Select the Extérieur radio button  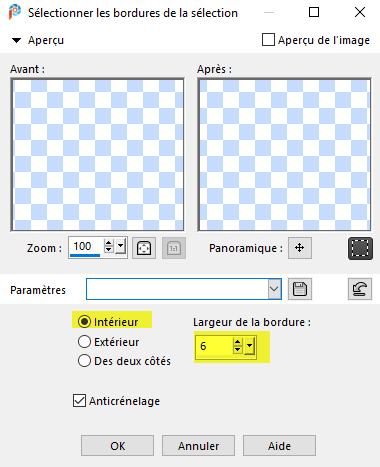(84, 342)
